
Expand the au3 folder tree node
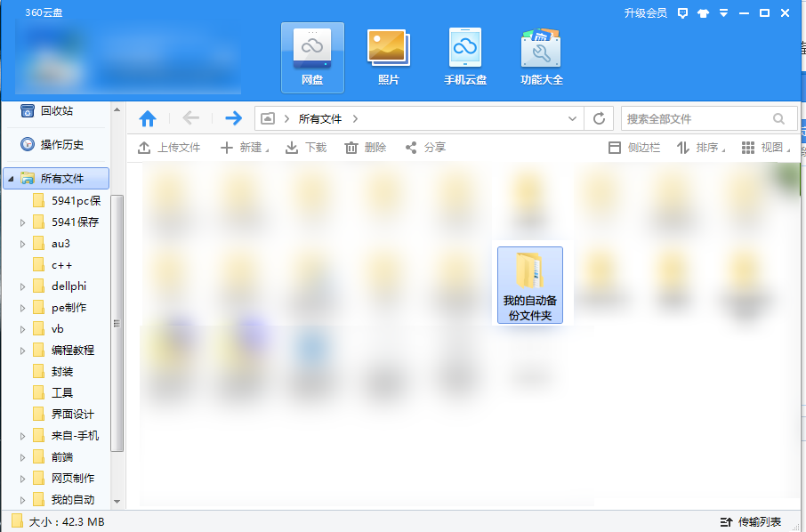[22, 244]
